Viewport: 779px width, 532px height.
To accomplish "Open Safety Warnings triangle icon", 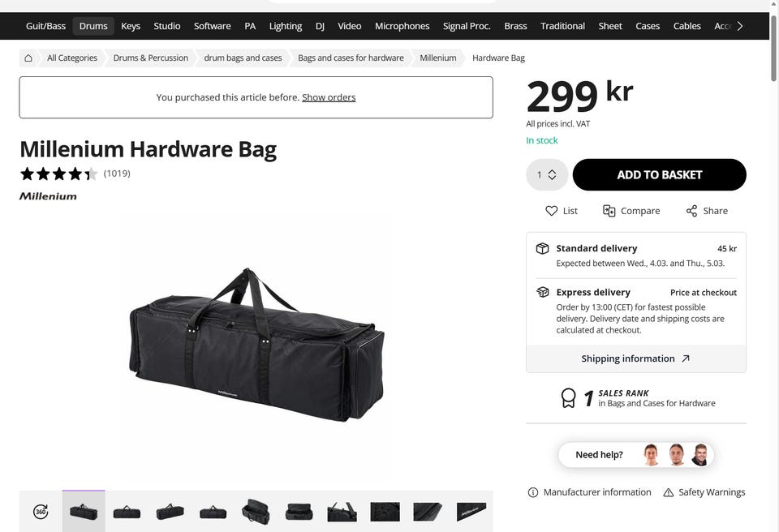I will coord(668,492).
